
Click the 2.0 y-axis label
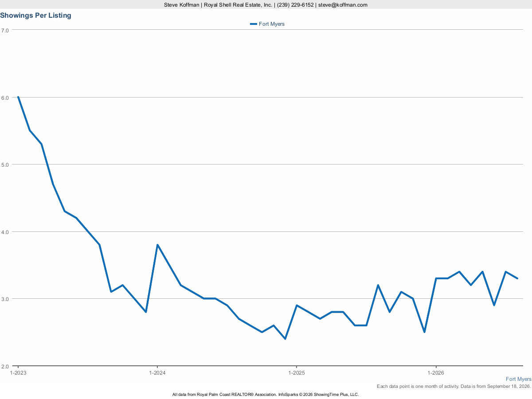click(5, 366)
